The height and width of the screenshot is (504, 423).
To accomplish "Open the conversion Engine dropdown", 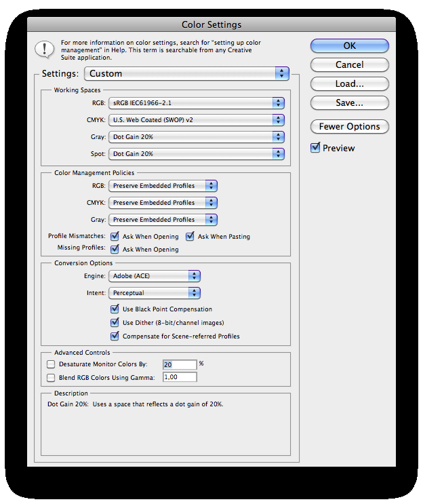I will click(x=155, y=276).
